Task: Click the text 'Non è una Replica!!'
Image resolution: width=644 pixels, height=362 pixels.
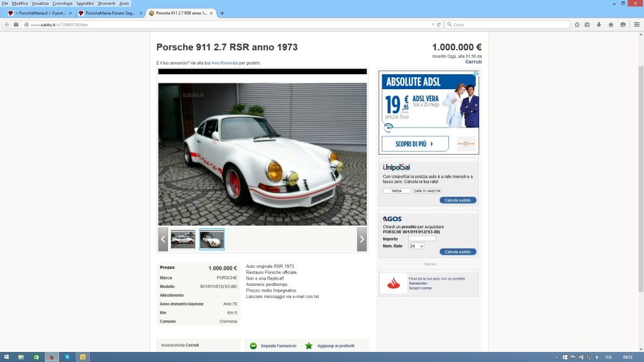Action: 265,278
